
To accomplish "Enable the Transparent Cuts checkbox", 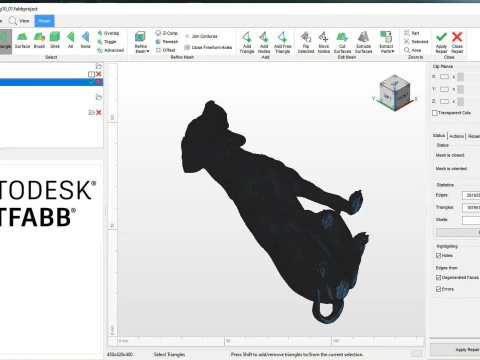I will [x=435, y=113].
